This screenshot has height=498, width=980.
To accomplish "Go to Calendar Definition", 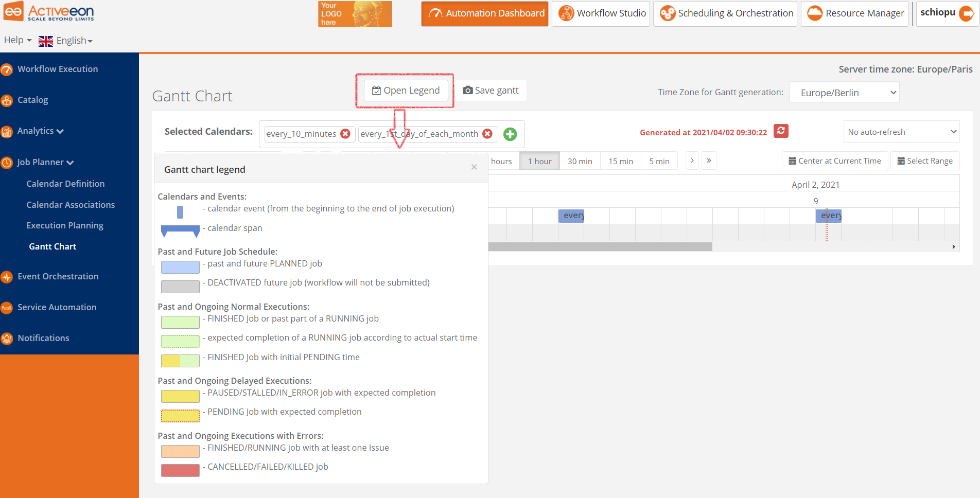I will pos(65,184).
